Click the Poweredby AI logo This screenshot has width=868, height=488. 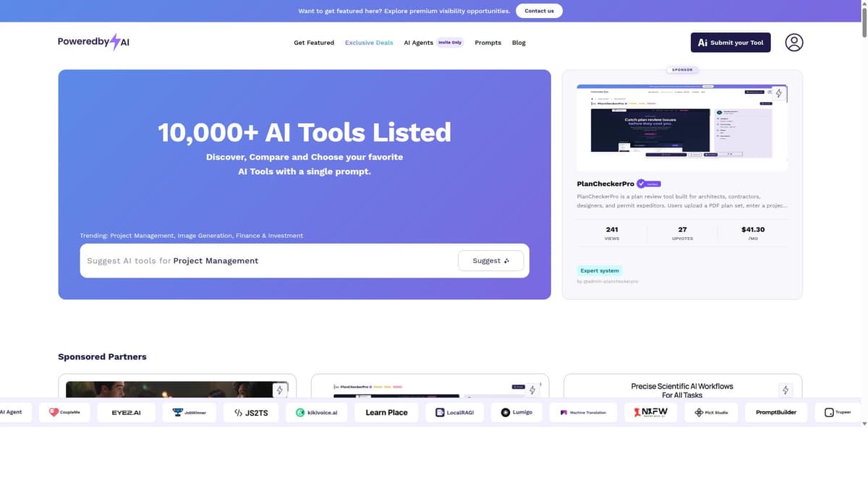(x=94, y=42)
